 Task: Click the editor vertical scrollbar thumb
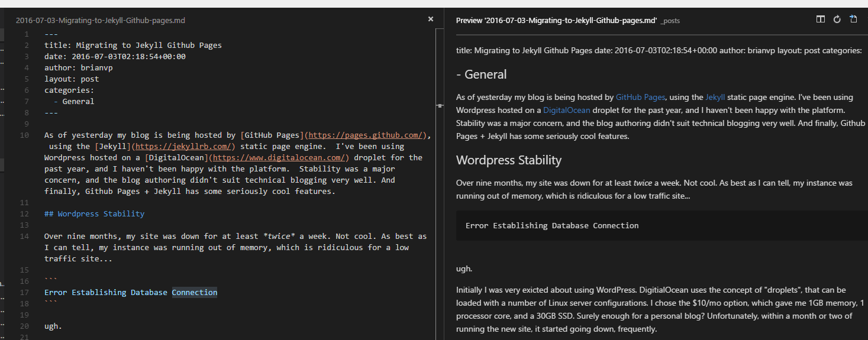pos(440,105)
